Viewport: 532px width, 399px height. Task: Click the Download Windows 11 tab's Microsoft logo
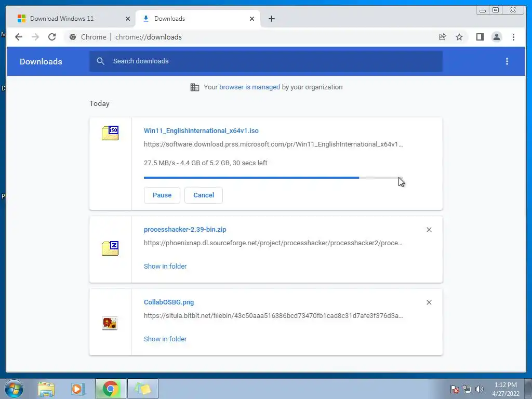22,18
